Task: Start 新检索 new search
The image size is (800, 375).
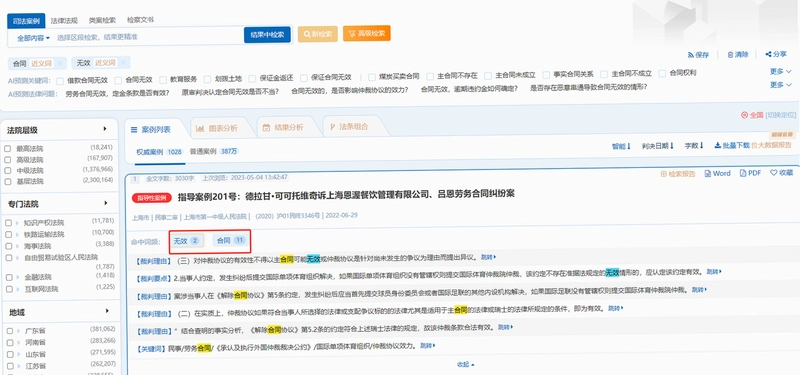Action: tap(318, 34)
